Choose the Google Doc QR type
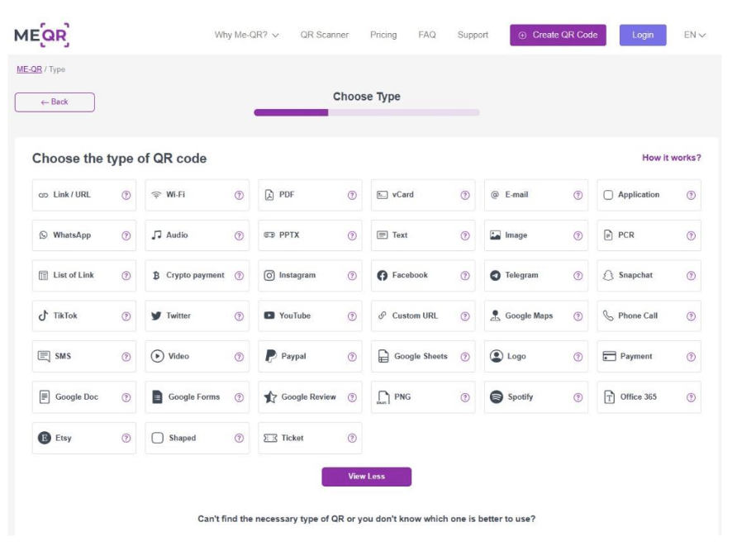Image resolution: width=732 pixels, height=560 pixels. click(84, 397)
